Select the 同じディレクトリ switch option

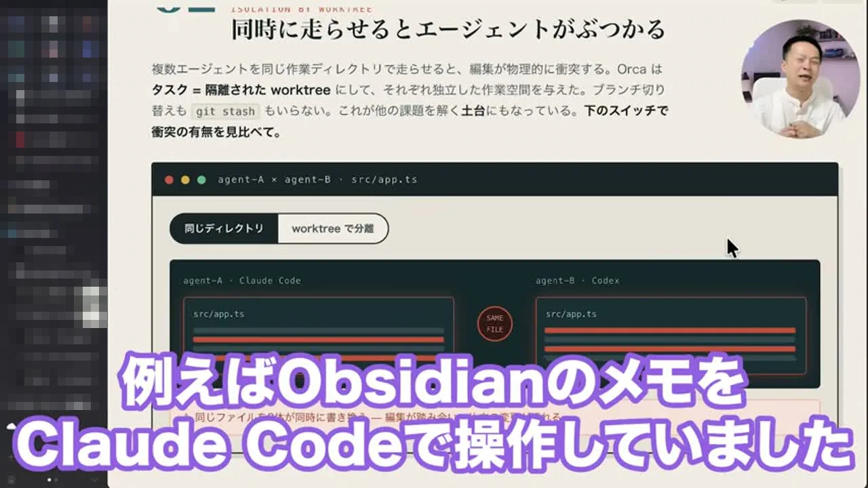224,228
